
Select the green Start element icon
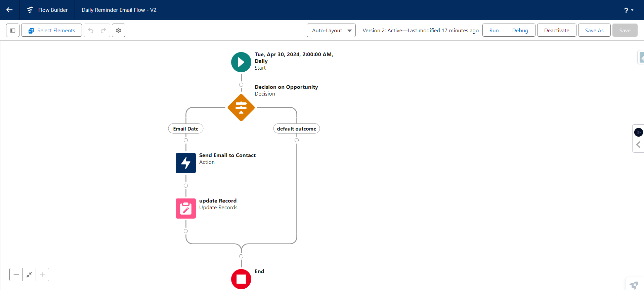point(241,62)
